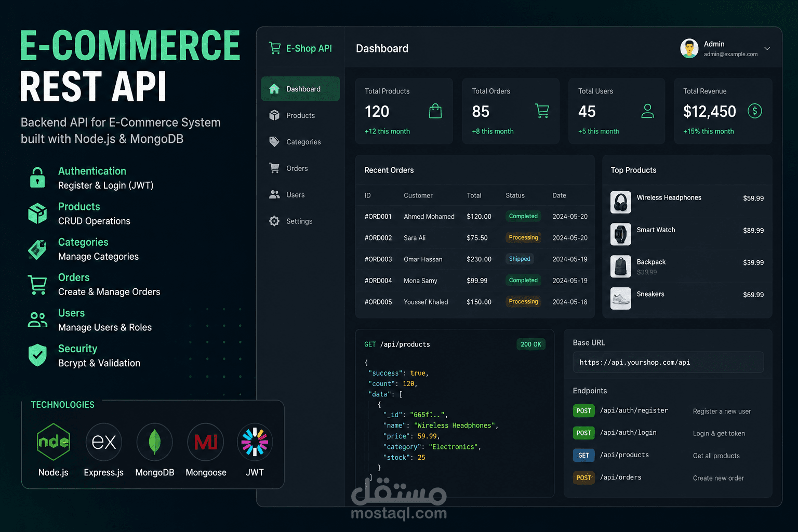798x532 pixels.
Task: Click the POST badge for /api/auth/login
Action: pyautogui.click(x=584, y=433)
